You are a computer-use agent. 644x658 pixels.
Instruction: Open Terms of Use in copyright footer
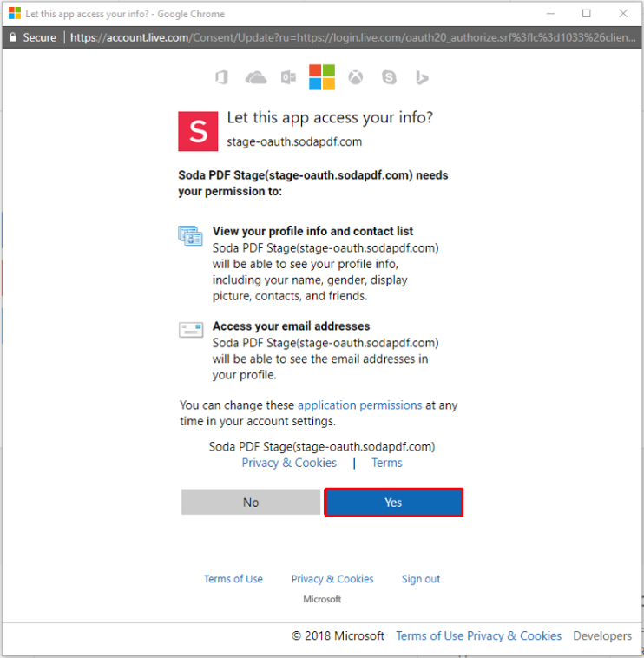coord(430,635)
